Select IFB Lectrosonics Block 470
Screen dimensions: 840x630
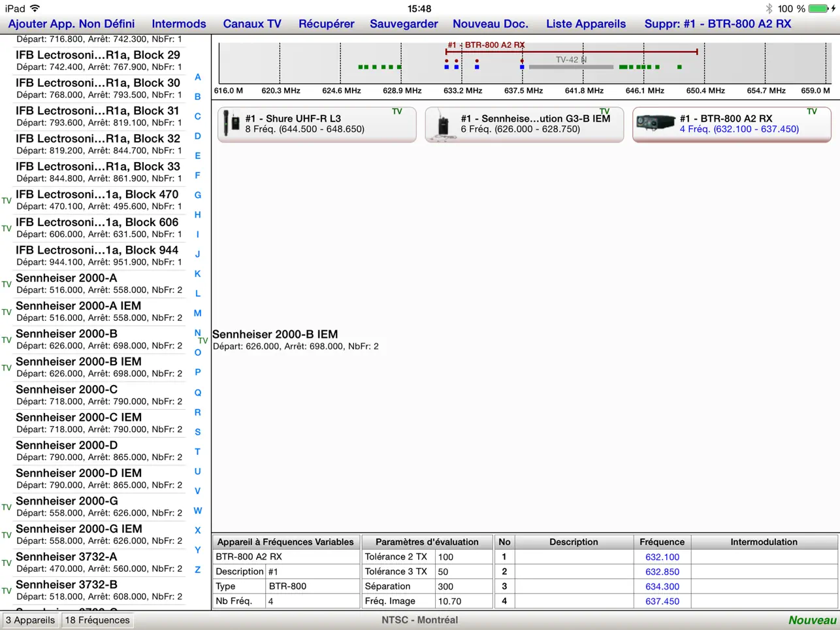point(99,199)
